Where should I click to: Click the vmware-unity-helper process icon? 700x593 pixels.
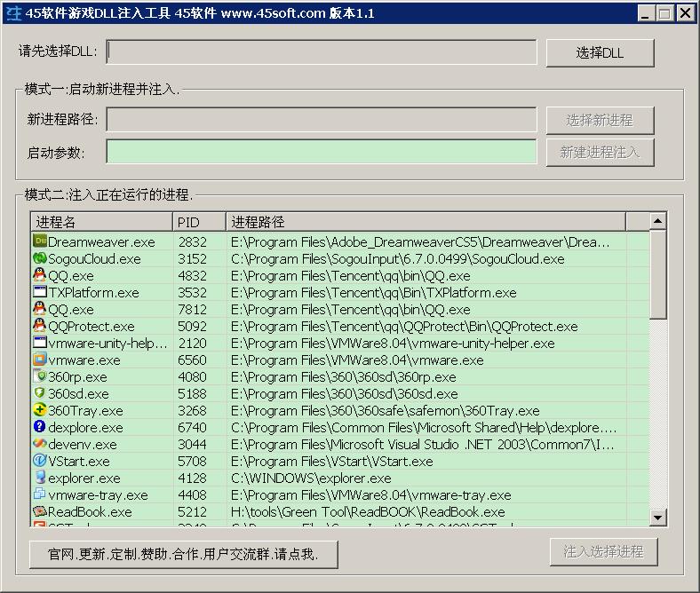pyautogui.click(x=40, y=343)
